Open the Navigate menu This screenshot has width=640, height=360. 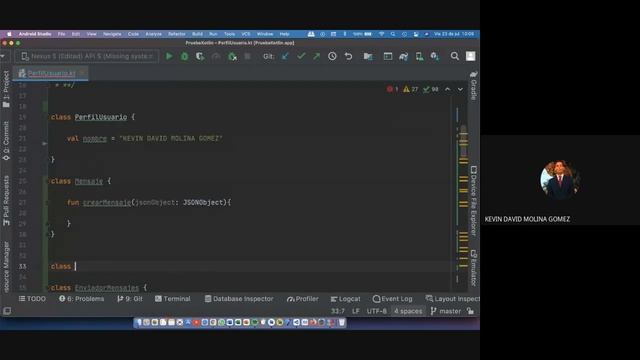[112, 34]
